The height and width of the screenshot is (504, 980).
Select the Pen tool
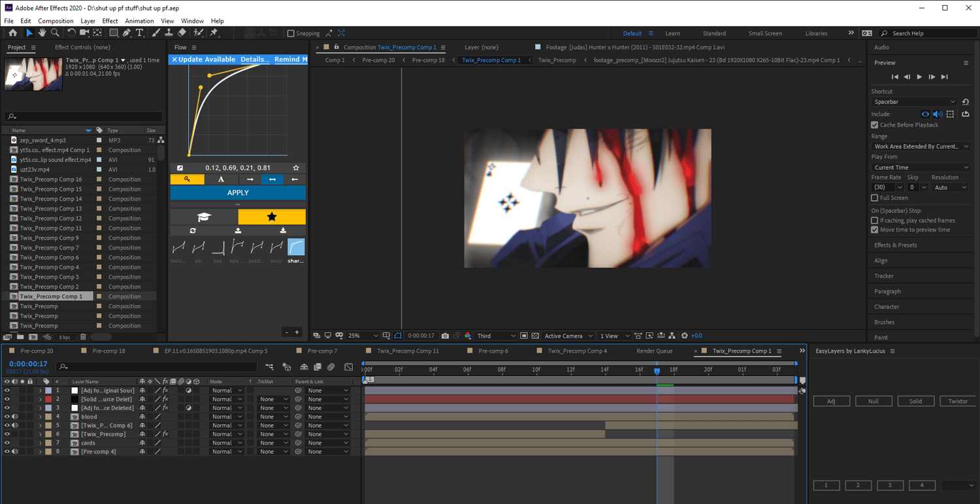(127, 33)
